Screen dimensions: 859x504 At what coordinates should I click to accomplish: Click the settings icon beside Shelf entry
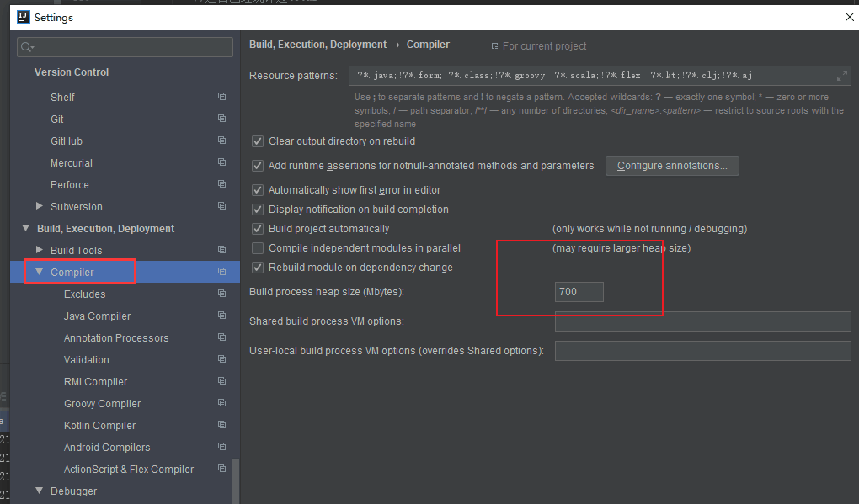[221, 97]
